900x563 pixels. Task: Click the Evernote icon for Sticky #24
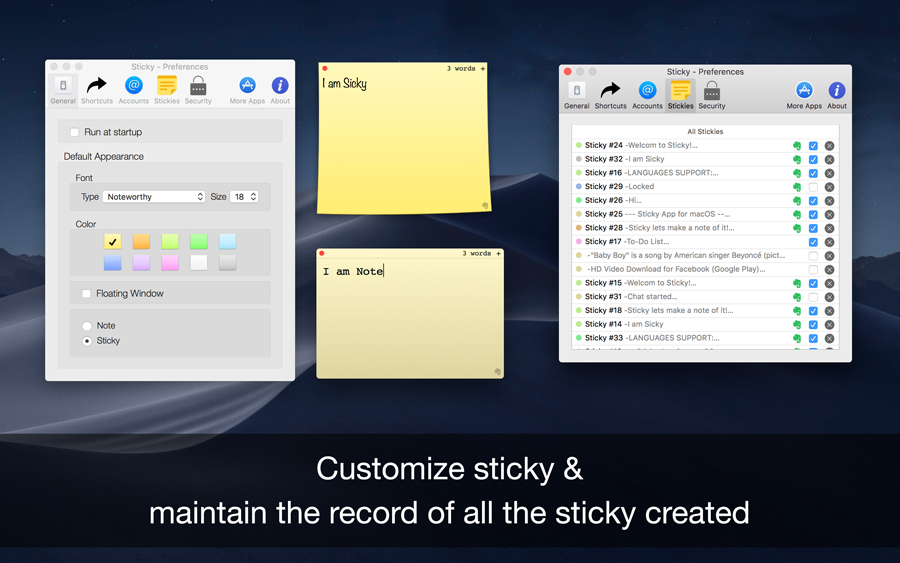pyautogui.click(x=797, y=146)
